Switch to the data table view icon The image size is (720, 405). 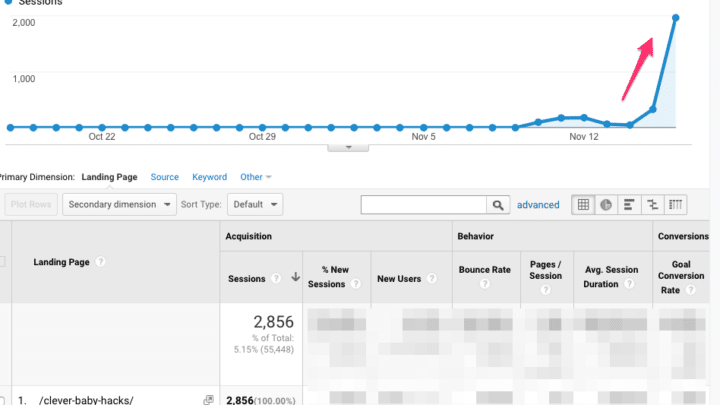pos(583,205)
